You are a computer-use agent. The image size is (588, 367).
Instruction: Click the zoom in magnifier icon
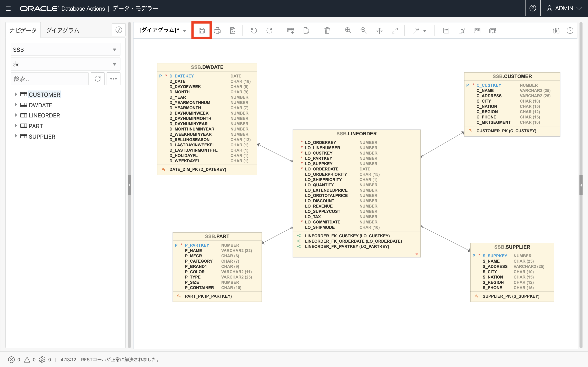[x=348, y=31]
